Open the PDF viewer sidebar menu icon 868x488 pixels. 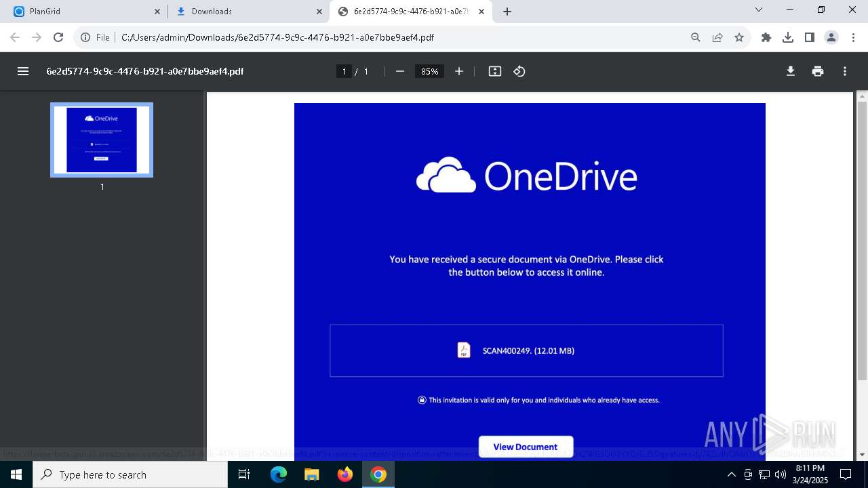click(x=23, y=71)
